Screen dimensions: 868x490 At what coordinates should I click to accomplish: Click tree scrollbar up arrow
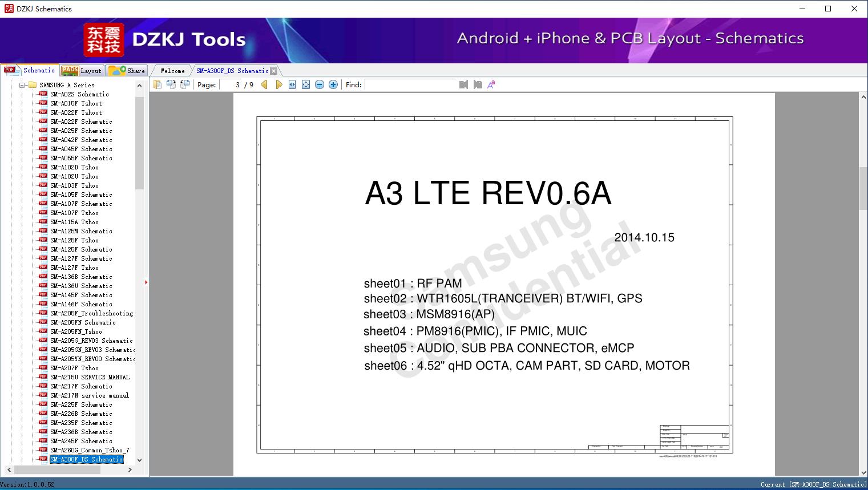pyautogui.click(x=139, y=86)
